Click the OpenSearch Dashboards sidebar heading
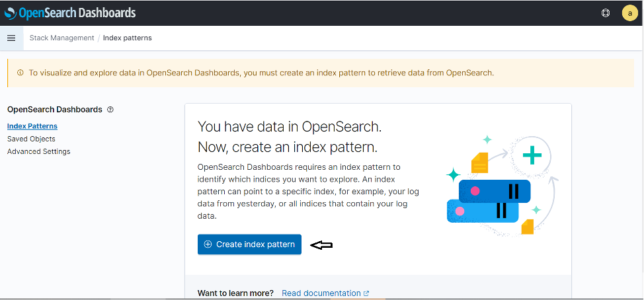 point(55,110)
